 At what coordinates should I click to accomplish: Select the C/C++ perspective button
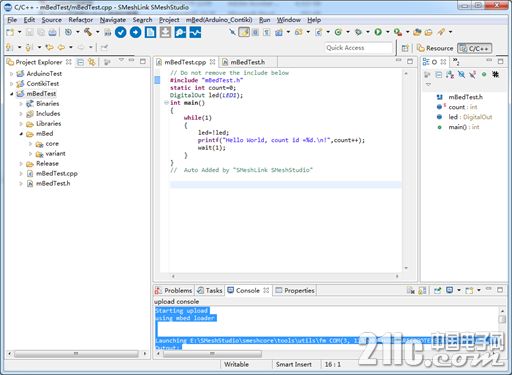(474, 48)
